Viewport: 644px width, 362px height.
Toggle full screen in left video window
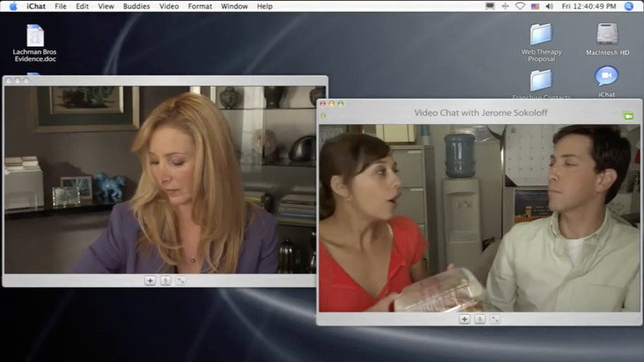(181, 281)
